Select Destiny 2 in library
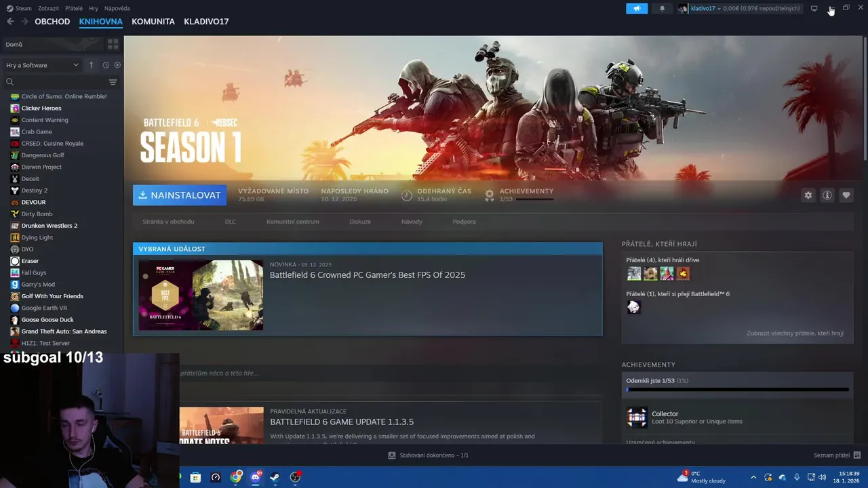 [35, 190]
